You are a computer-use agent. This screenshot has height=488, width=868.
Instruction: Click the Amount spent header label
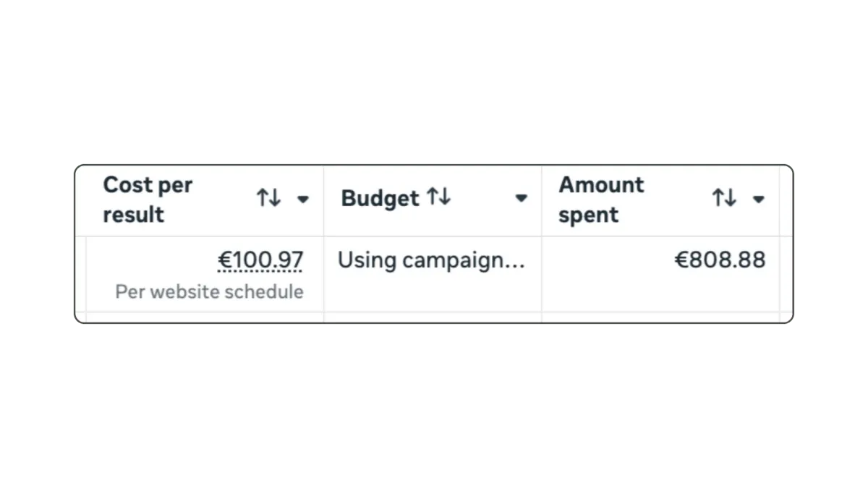point(600,200)
